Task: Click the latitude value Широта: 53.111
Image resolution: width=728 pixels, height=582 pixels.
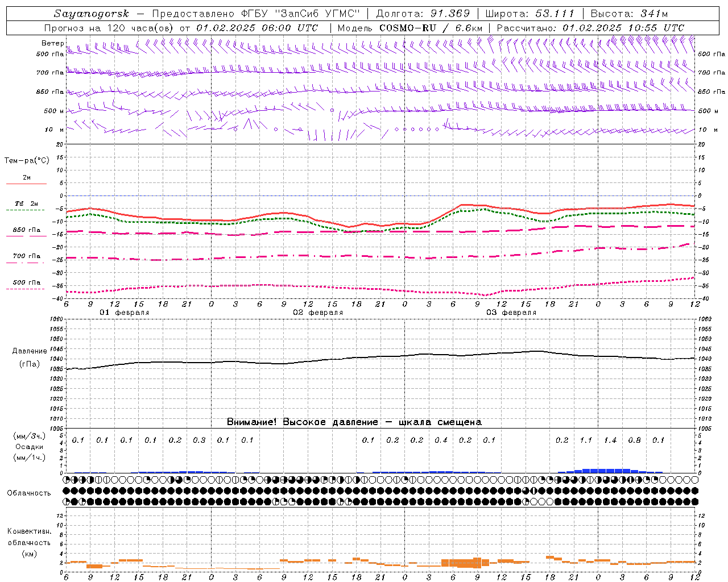Action: pyautogui.click(x=530, y=14)
